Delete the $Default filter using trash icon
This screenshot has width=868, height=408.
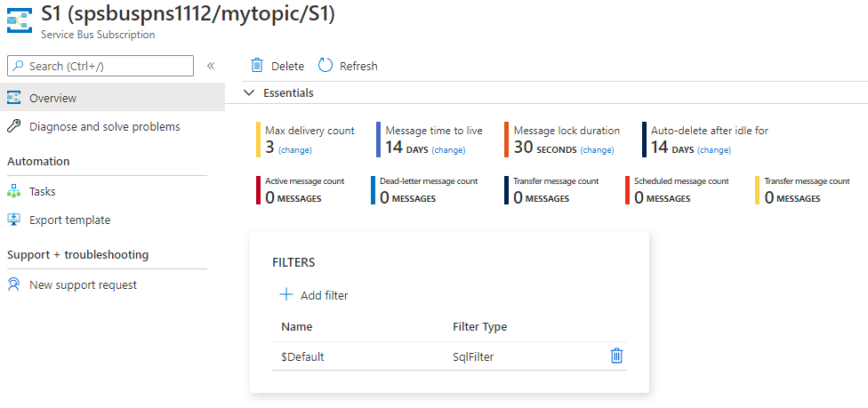click(x=616, y=356)
